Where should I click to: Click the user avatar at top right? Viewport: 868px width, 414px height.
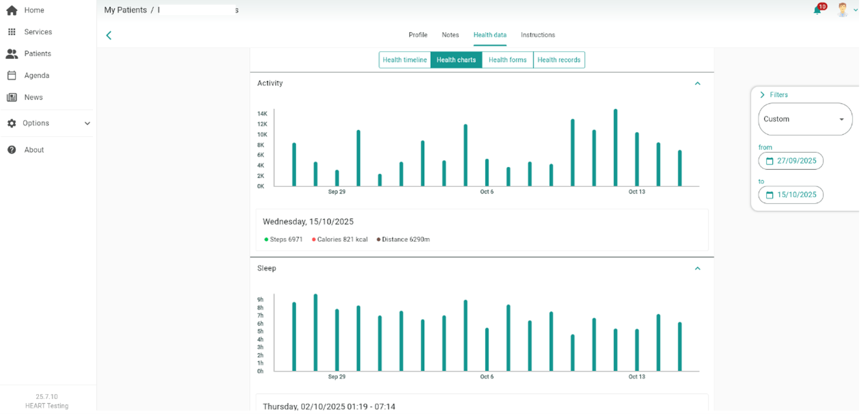pos(843,10)
